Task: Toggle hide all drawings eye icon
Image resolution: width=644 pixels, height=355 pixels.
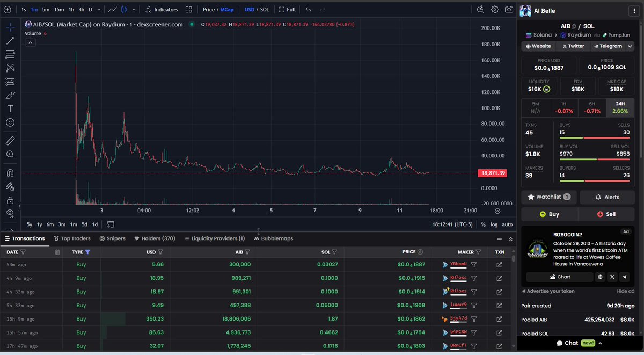Action: point(10,214)
